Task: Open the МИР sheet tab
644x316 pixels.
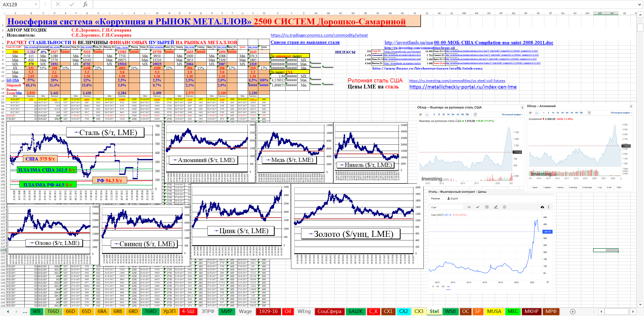Action: pyautogui.click(x=226, y=311)
